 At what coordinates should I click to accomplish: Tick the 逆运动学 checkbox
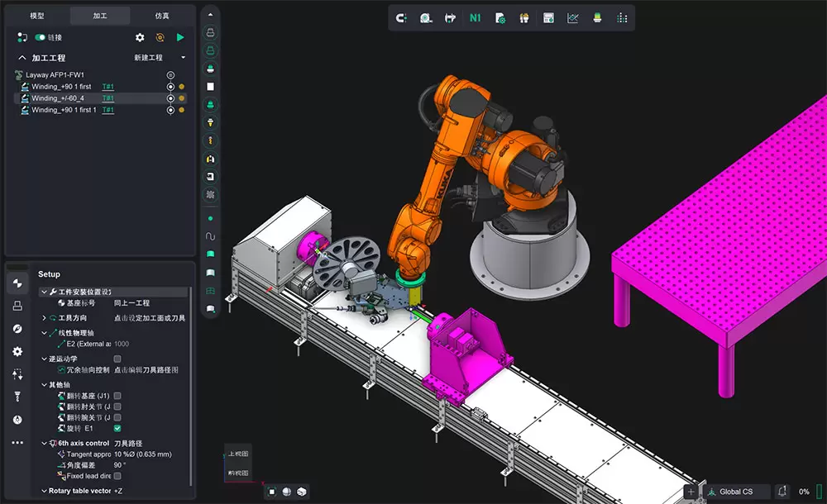pos(117,359)
